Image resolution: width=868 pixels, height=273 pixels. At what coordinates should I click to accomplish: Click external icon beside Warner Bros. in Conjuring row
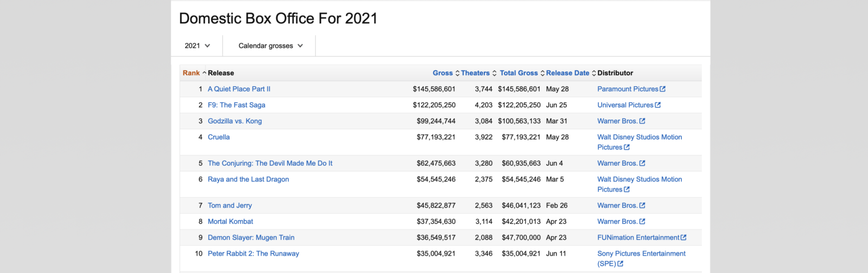click(642, 163)
